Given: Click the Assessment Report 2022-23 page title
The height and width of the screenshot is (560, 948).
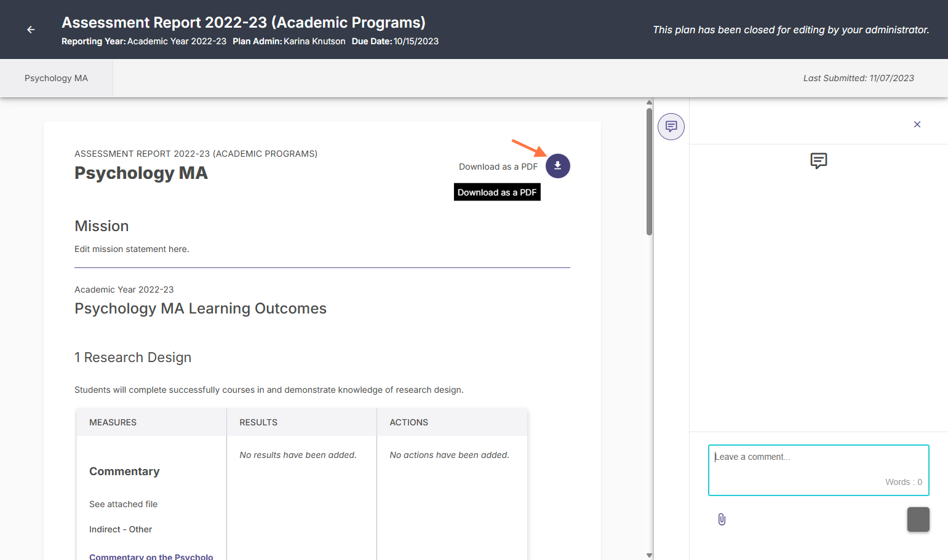Looking at the screenshot, I should (244, 23).
